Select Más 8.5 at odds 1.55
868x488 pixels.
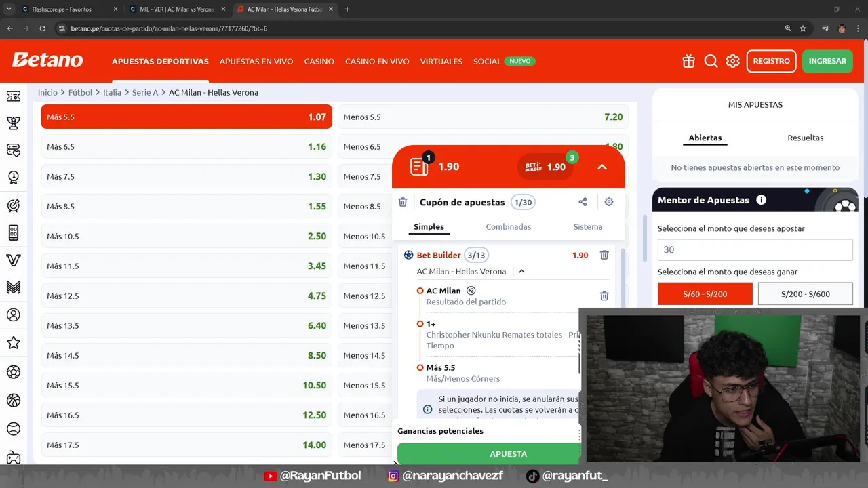186,206
